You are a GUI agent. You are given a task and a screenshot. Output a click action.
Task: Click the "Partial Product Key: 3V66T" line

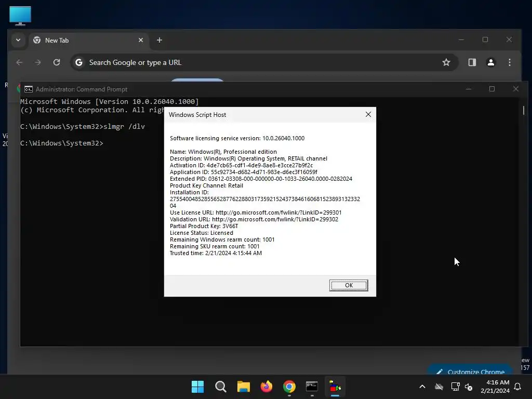coord(204,226)
